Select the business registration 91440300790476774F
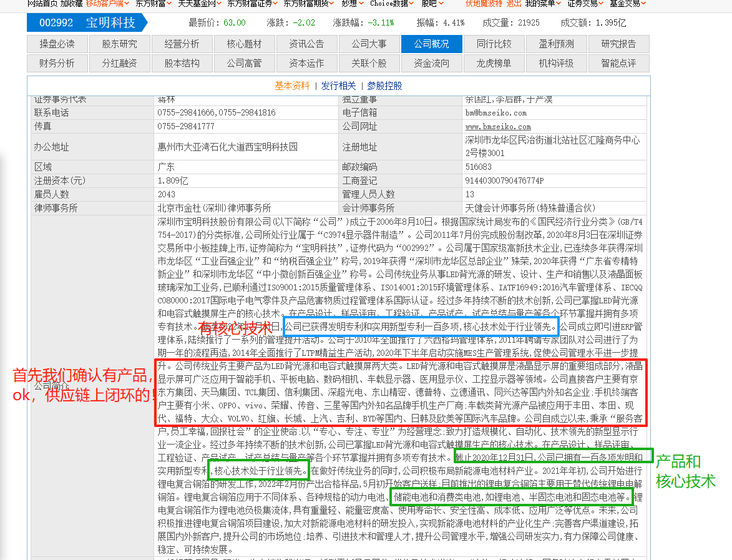 pos(504,181)
